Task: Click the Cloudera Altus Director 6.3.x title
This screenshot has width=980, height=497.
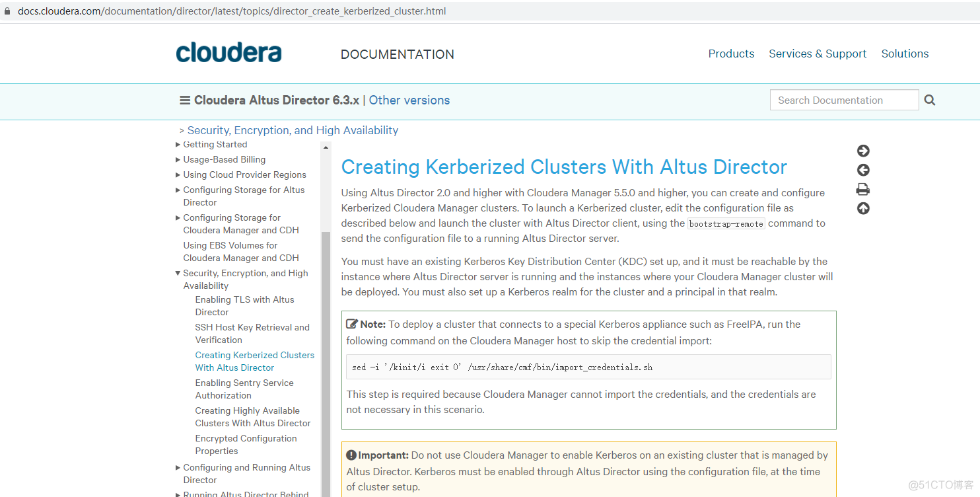Action: pyautogui.click(x=277, y=100)
